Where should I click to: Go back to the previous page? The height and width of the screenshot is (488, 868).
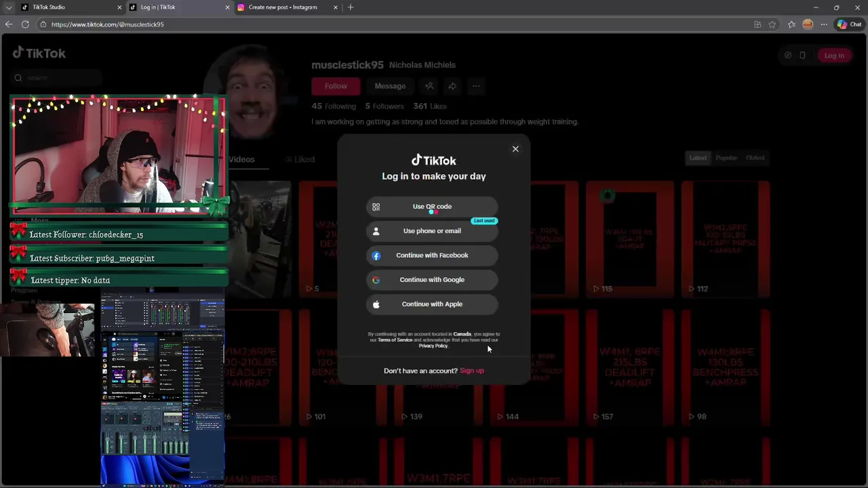[x=9, y=24]
